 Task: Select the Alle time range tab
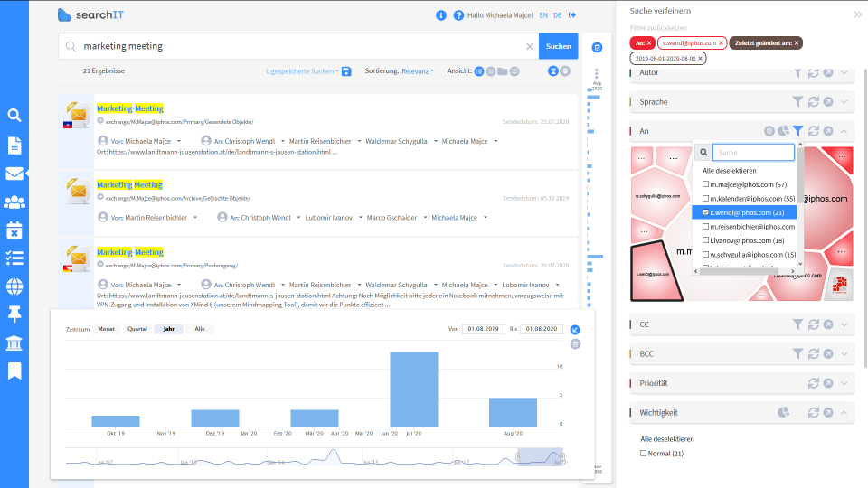(x=200, y=329)
